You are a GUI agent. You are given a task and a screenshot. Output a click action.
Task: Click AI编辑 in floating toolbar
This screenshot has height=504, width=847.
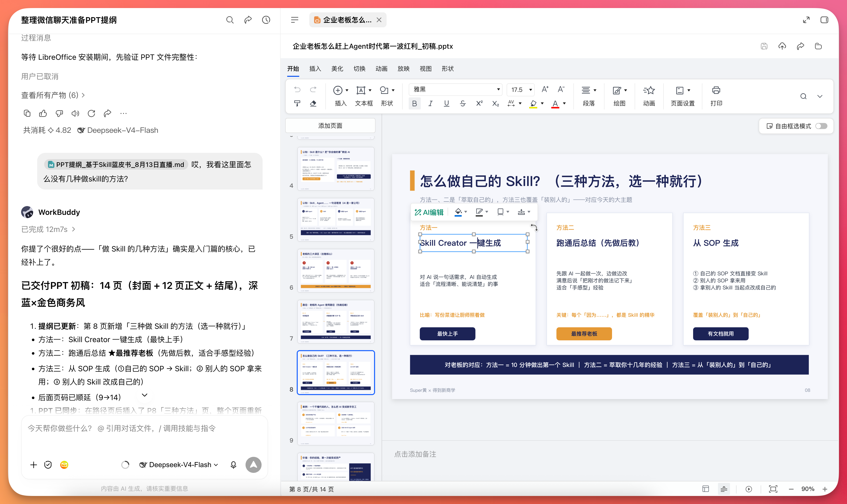click(429, 212)
